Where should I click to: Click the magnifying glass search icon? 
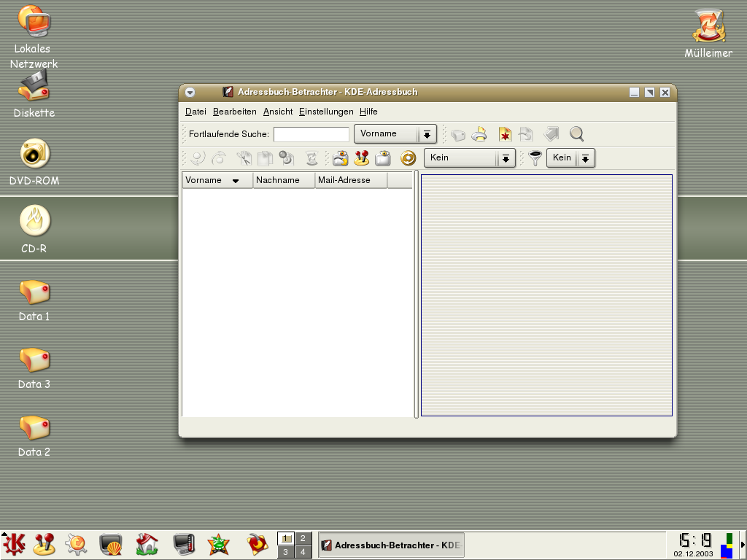pyautogui.click(x=576, y=134)
